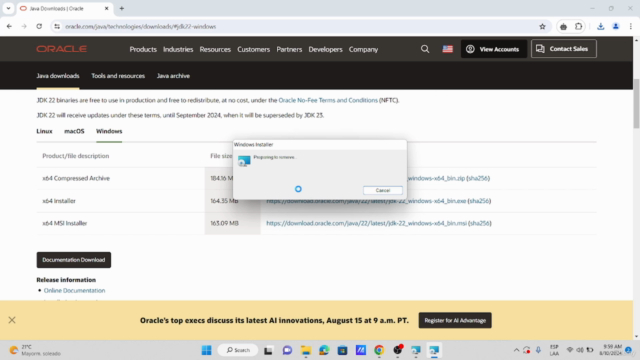Switch the ESP LAA input language
This screenshot has height=360, width=640.
[554, 350]
